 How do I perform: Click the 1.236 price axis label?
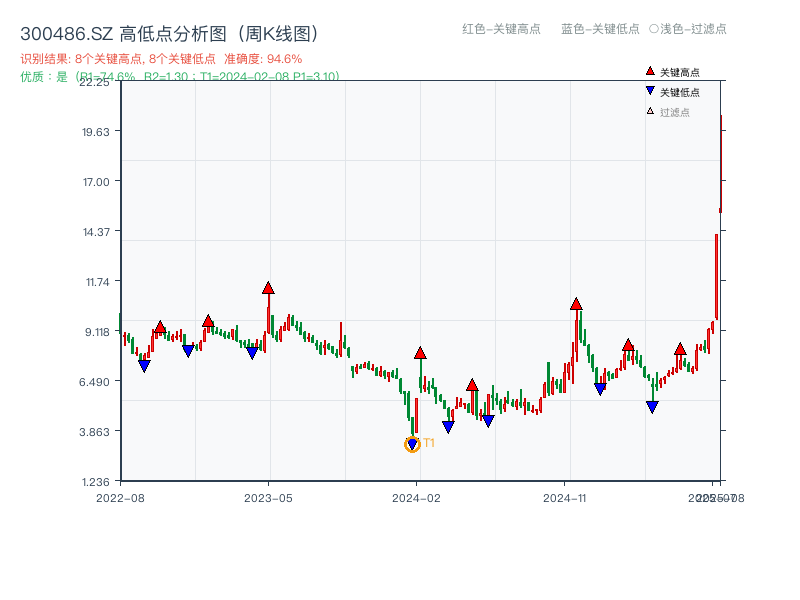(95, 482)
